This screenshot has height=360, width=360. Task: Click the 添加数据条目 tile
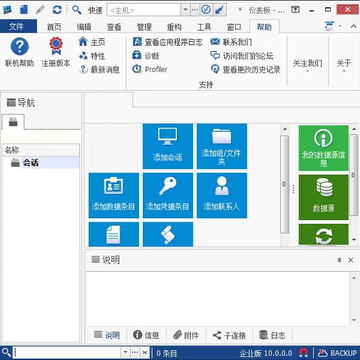point(114,195)
